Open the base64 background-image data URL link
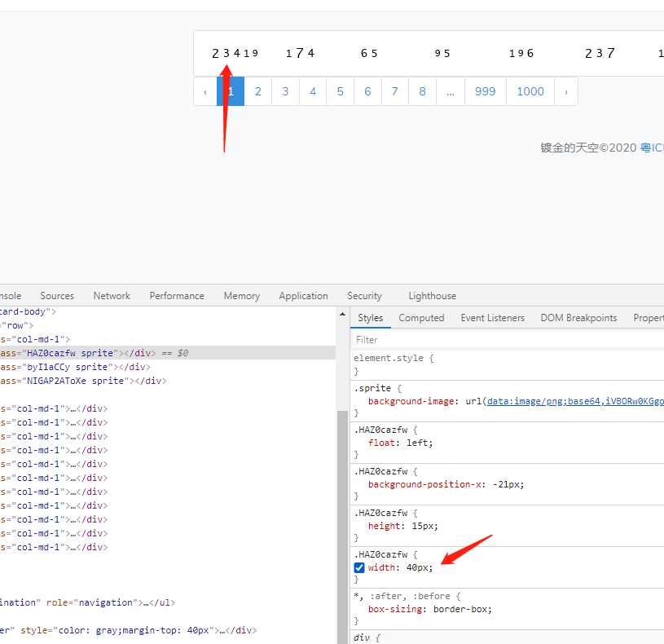This screenshot has height=644, width=664. pos(575,401)
